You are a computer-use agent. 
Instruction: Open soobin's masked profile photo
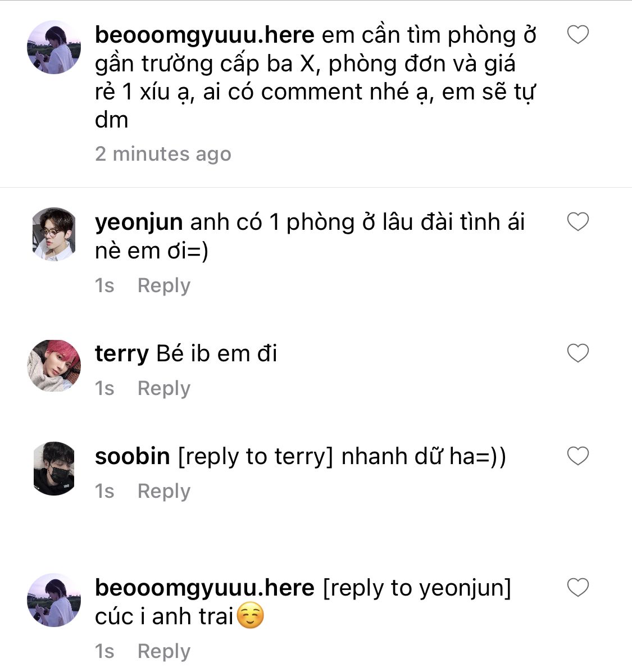coord(54,469)
